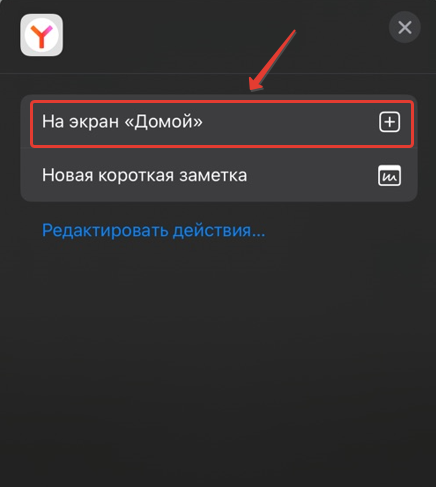
Task: Select «На экран «Домой»» action
Action: [222, 124]
